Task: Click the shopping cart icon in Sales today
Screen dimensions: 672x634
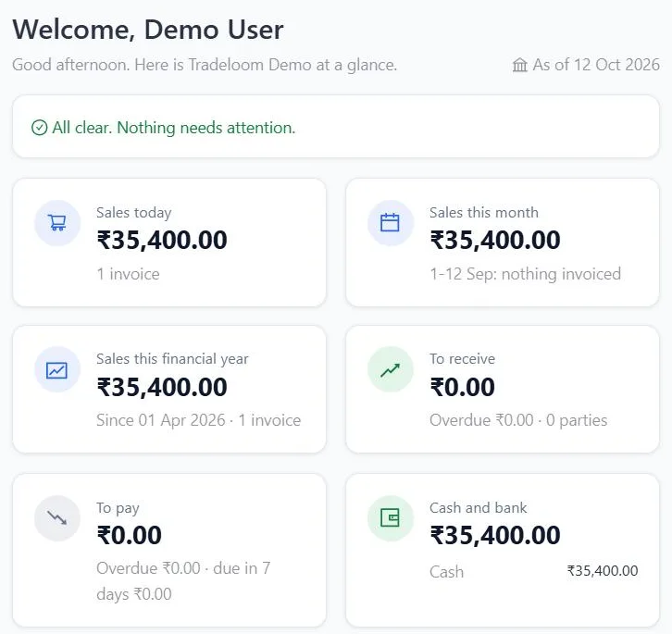Action: [x=57, y=223]
